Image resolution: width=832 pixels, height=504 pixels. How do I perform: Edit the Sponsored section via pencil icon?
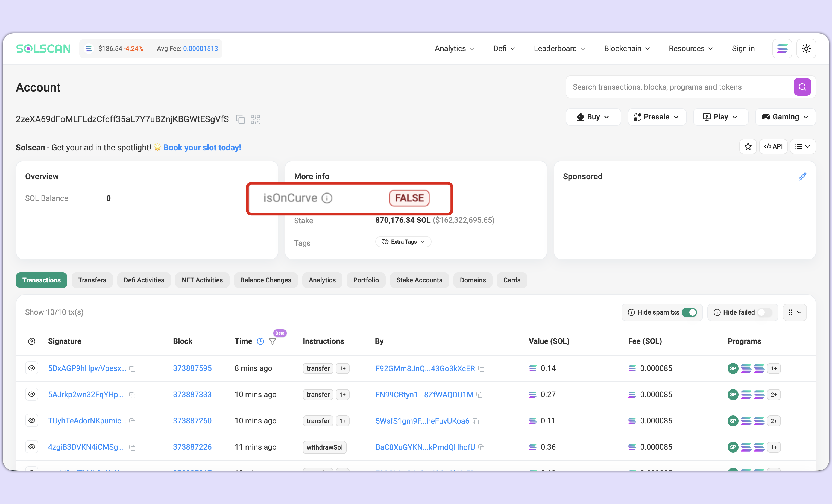(x=803, y=176)
